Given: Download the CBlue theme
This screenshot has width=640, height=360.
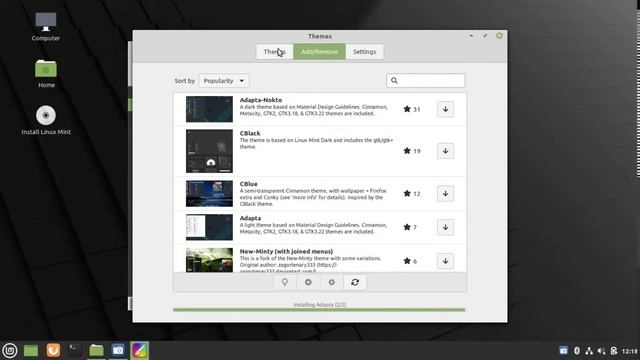Looking at the screenshot, I should 445,193.
